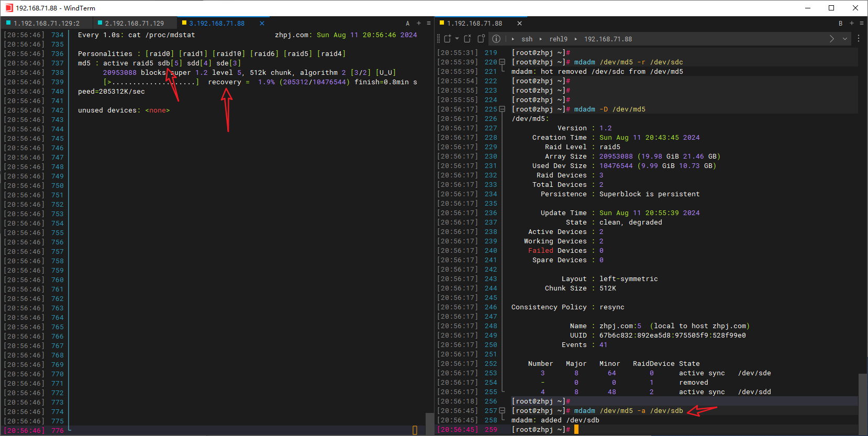Image resolution: width=868 pixels, height=436 pixels.
Task: Click timestamp [20:55:31] in right pane
Action: pyautogui.click(x=458, y=53)
